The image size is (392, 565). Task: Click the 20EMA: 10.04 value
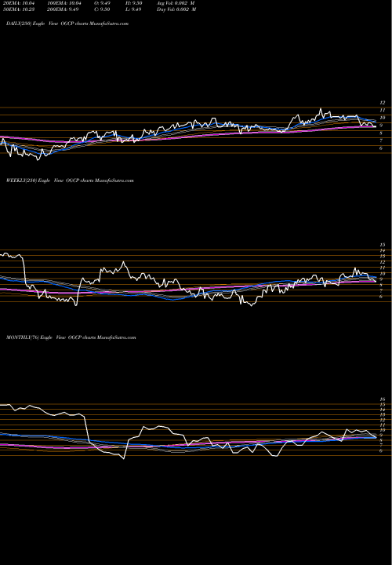(x=18, y=3)
